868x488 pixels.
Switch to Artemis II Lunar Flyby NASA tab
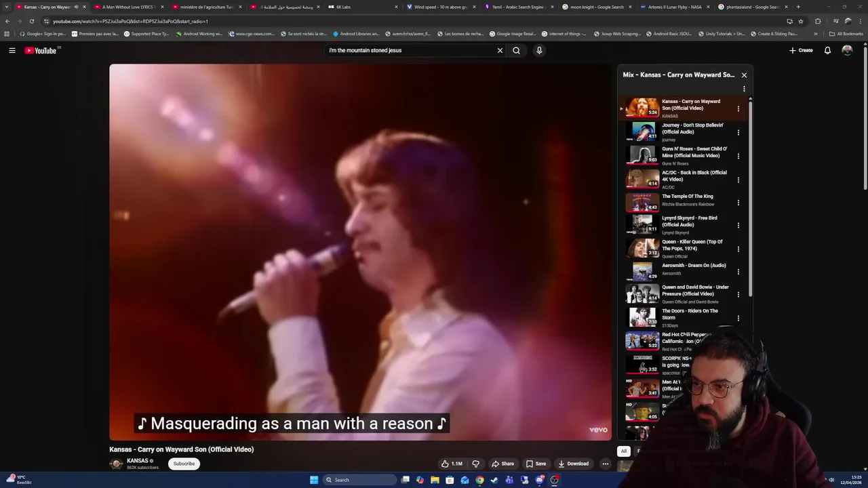pyautogui.click(x=675, y=7)
